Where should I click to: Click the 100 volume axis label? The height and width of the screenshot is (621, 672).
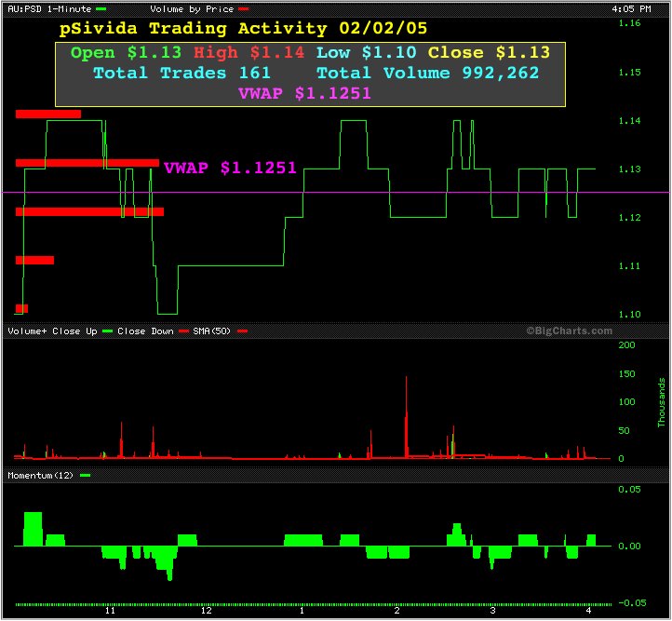point(626,402)
